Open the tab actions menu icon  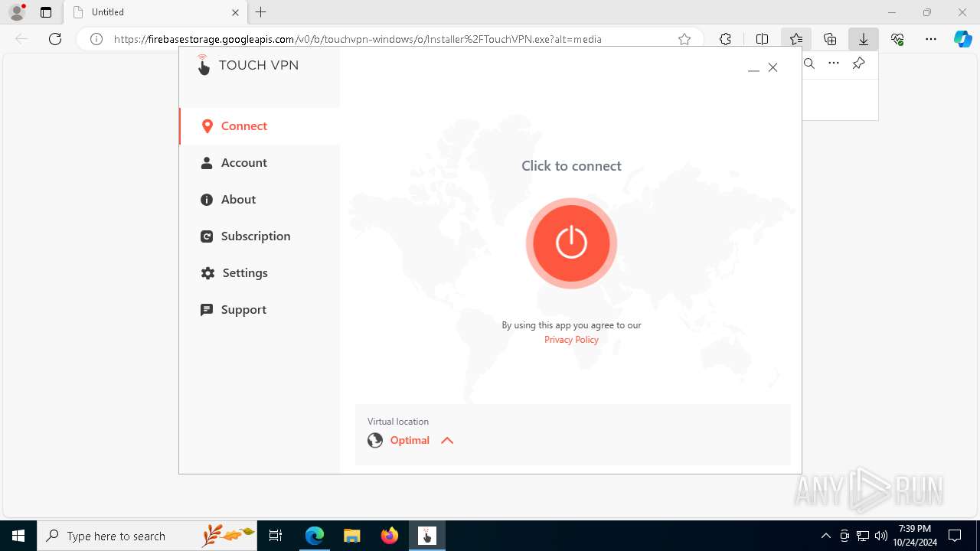click(46, 12)
